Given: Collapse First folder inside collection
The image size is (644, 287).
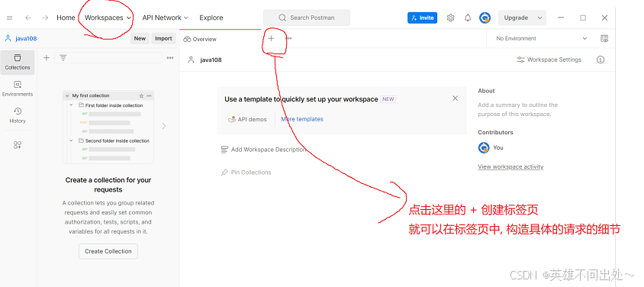Looking at the screenshot, I should [x=71, y=105].
